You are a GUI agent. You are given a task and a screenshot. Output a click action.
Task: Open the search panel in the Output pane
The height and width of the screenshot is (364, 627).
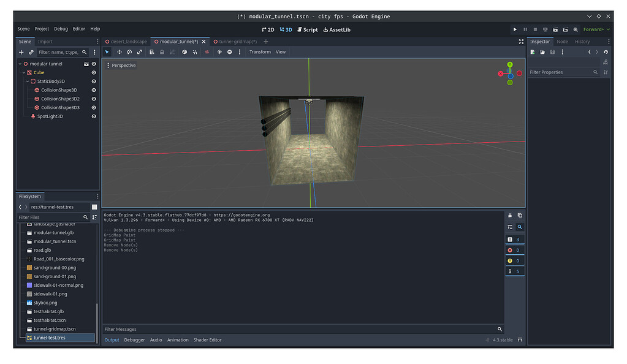coord(520,227)
